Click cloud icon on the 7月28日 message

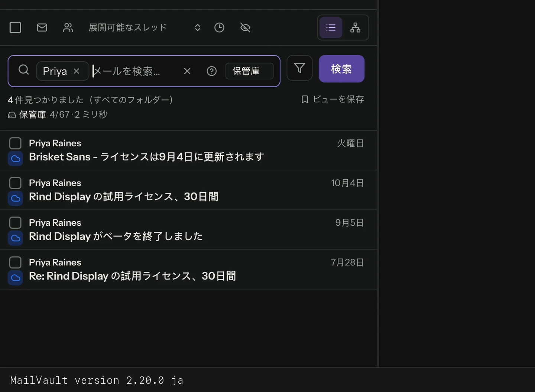tap(16, 278)
